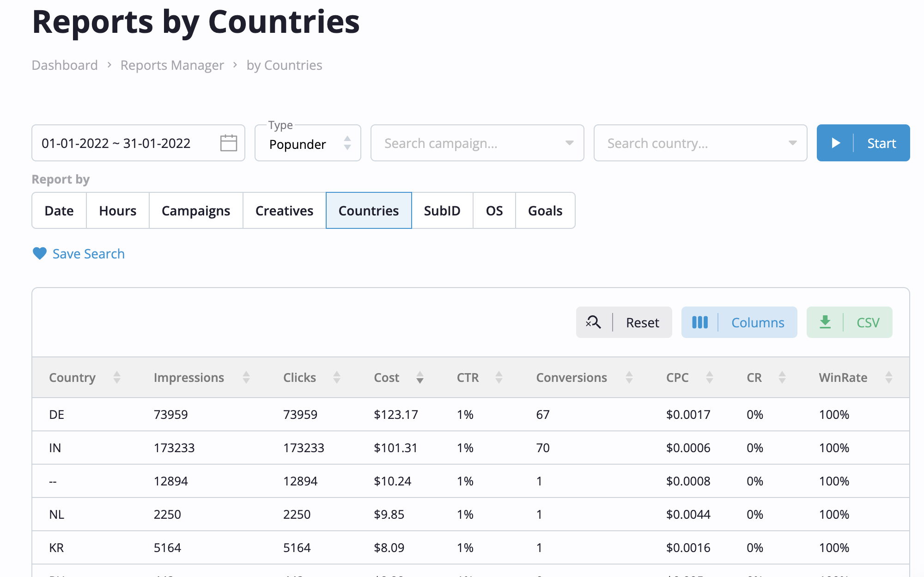Sort table by CPC column arrows
924x577 pixels.
click(x=710, y=377)
